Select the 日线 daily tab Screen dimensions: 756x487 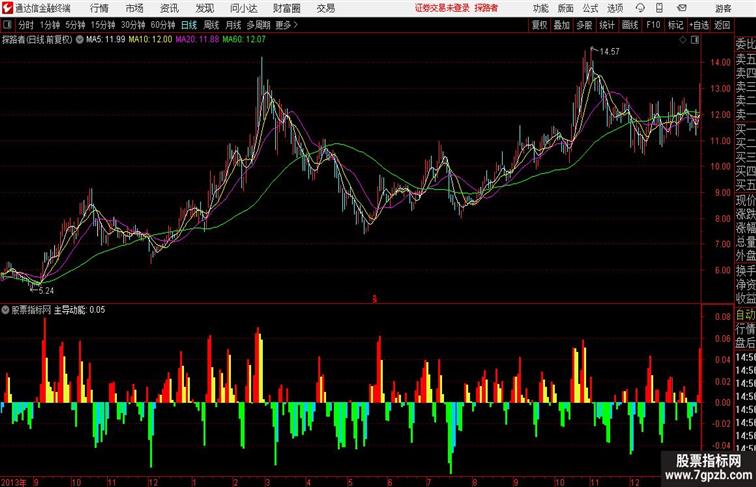point(189,25)
